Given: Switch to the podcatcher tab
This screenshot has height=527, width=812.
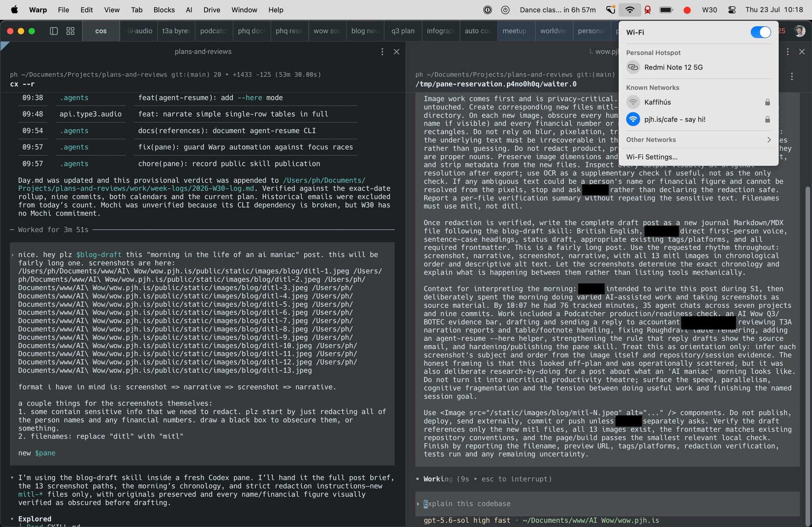Looking at the screenshot, I should (x=213, y=31).
